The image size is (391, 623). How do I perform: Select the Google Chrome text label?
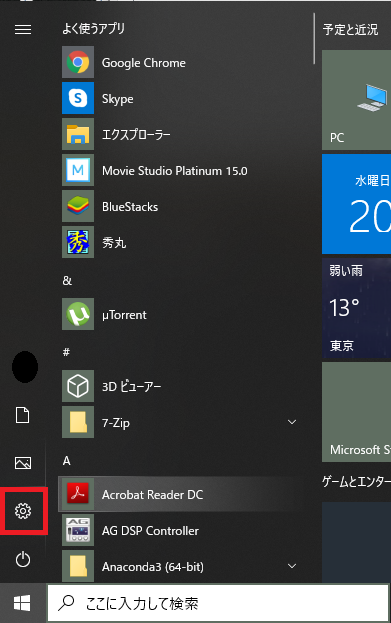pyautogui.click(x=143, y=63)
